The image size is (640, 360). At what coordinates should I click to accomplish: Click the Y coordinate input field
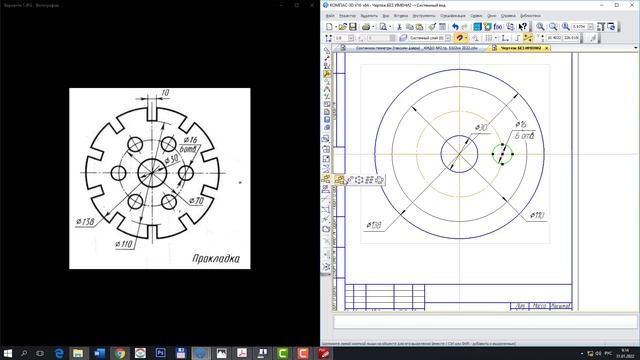[571, 38]
